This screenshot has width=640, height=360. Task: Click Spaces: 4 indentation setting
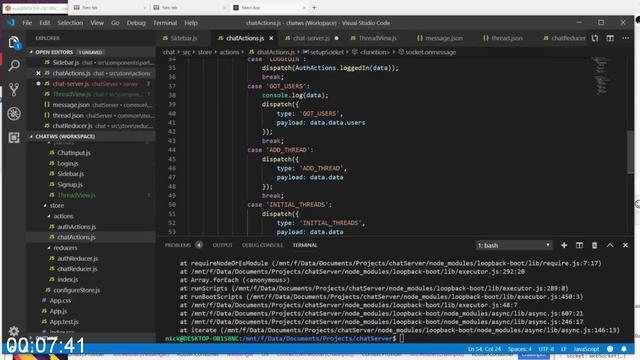coord(520,349)
